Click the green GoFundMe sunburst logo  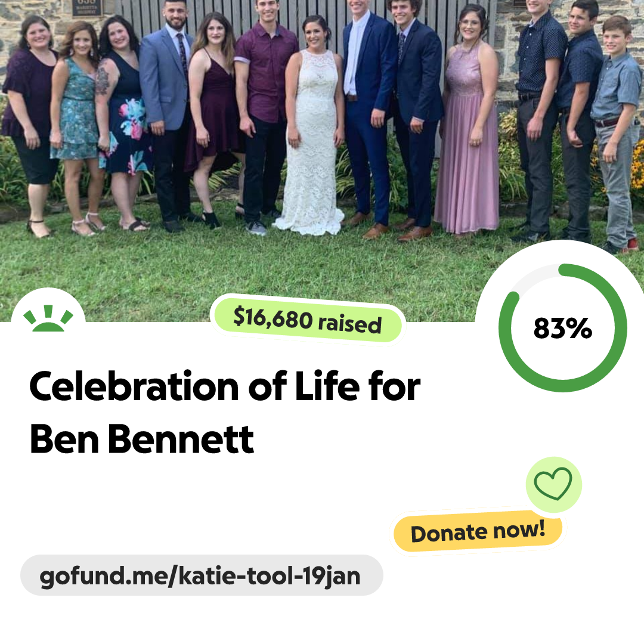pyautogui.click(x=48, y=318)
